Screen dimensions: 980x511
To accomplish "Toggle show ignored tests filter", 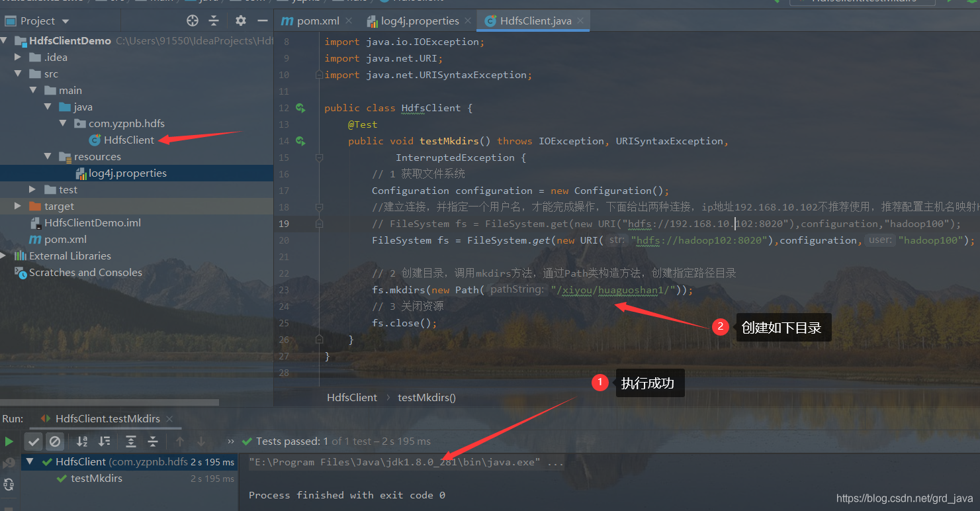I will pyautogui.click(x=56, y=441).
